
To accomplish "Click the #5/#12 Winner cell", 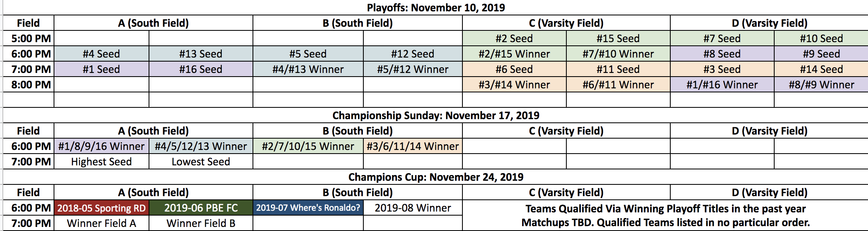I will pyautogui.click(x=413, y=69).
